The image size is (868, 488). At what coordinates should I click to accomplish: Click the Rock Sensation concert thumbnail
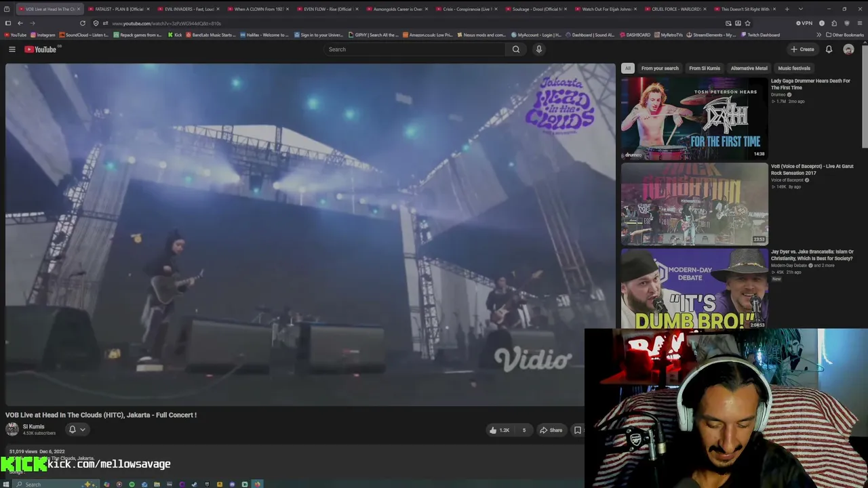(x=694, y=204)
